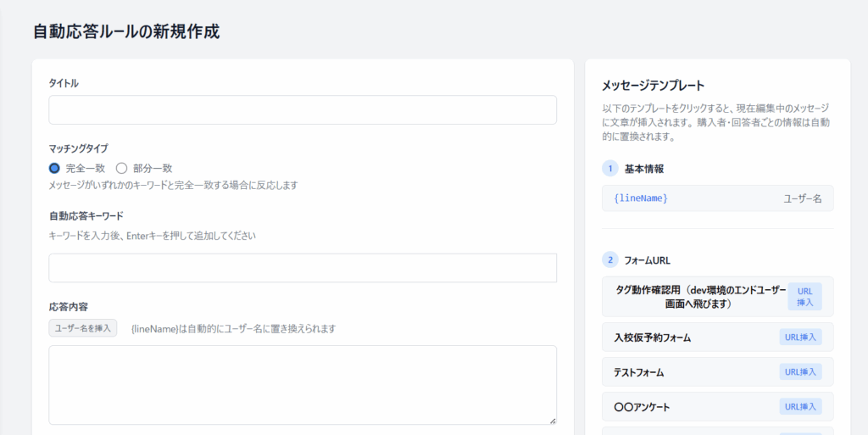Screen dimensions: 868x435
Task: Select the 部分一致 radio button
Action: (122, 168)
